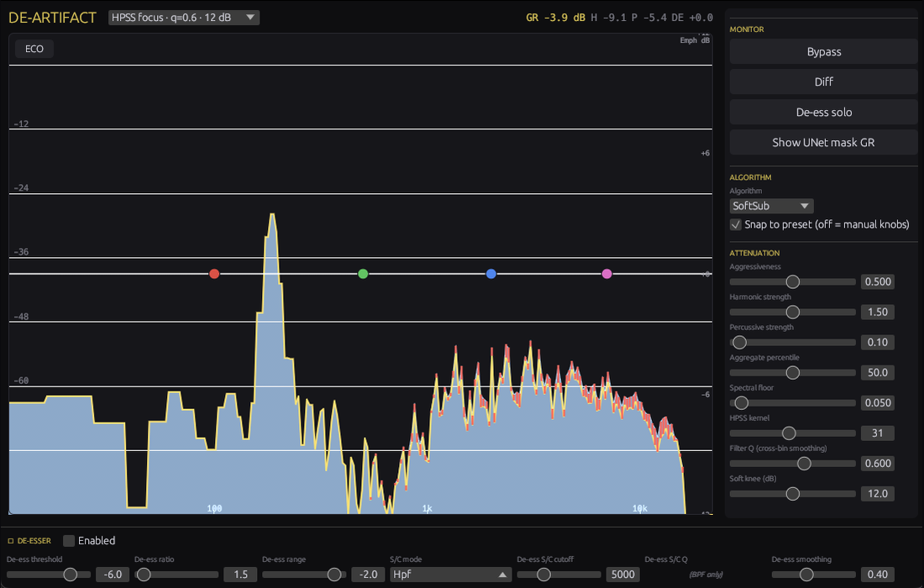Click the De-ess smoothing value 0.40
Screen dimensions: 924x588
click(878, 575)
